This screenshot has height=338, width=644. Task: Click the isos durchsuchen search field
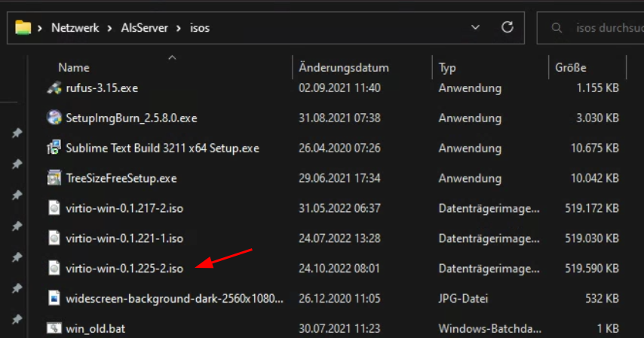pos(590,28)
